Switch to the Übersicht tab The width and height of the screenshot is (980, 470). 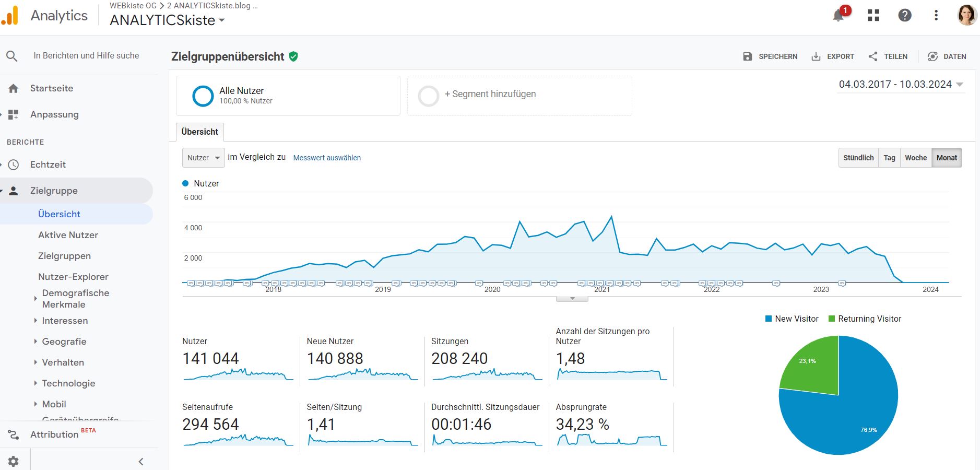coord(199,132)
